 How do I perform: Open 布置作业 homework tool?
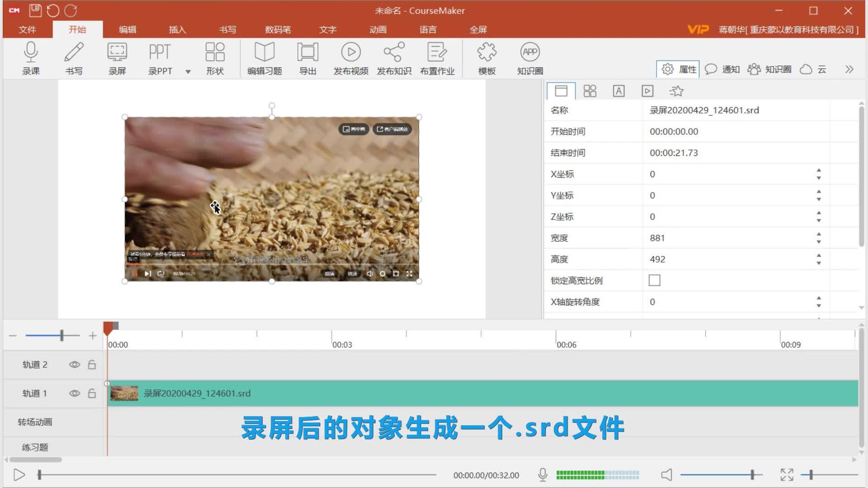click(437, 58)
